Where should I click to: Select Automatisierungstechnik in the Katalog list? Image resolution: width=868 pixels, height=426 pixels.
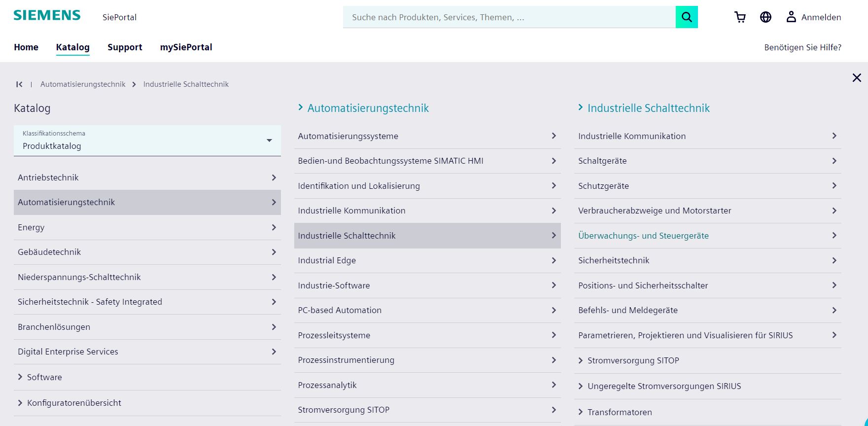coord(147,202)
